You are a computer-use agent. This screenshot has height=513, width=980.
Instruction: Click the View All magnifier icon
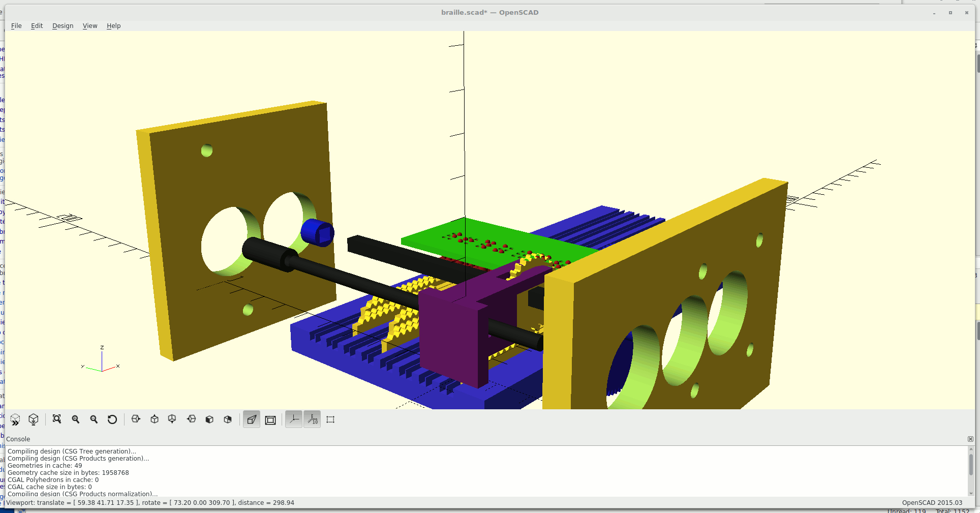(57, 419)
